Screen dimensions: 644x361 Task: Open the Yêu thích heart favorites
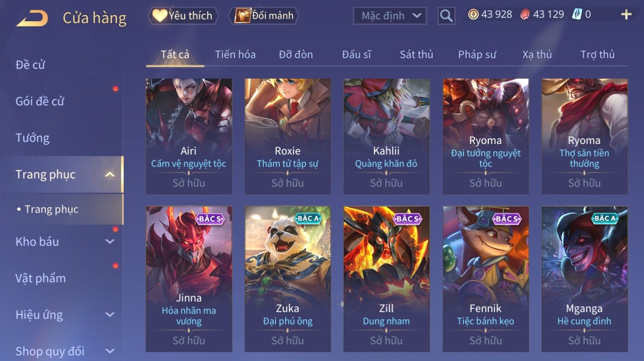(183, 16)
